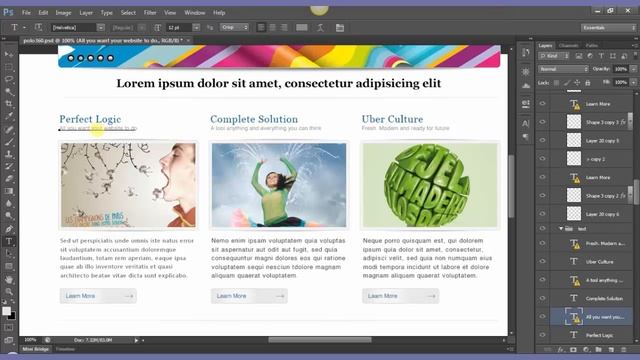Select the Pen tool
This screenshot has width=640, height=360.
point(9,229)
